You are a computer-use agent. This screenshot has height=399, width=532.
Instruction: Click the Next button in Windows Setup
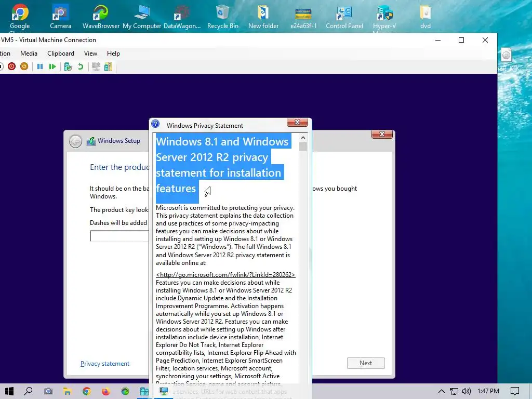[x=366, y=363]
